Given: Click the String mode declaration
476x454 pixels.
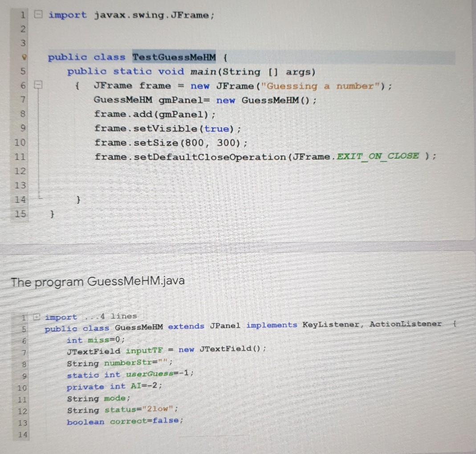Looking at the screenshot, I should 99,398.
